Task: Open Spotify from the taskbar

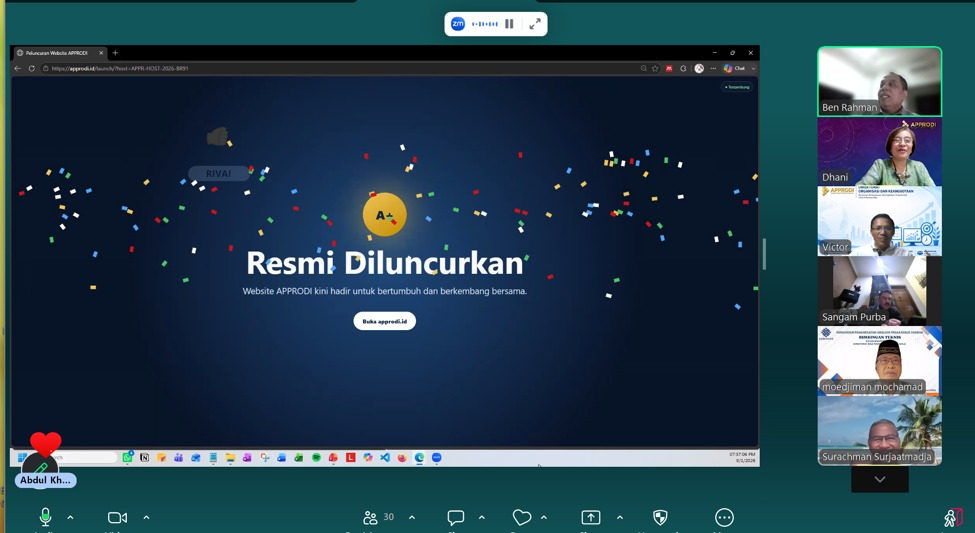Action: point(316,458)
